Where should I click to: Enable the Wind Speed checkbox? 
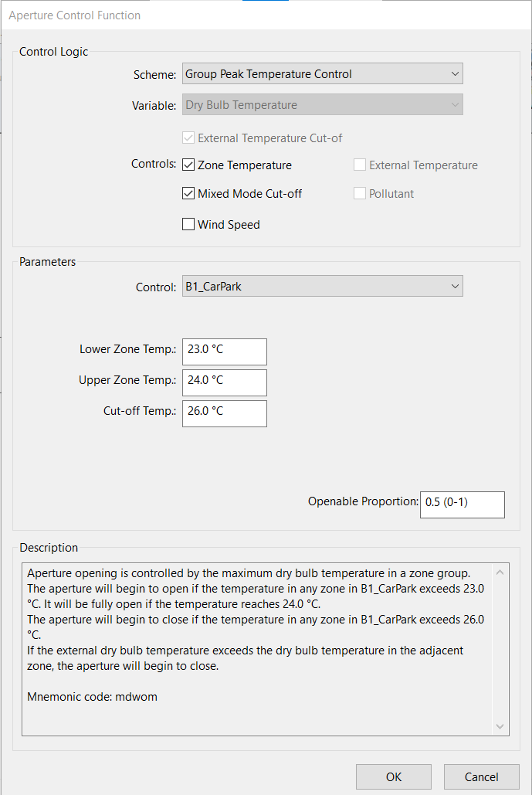[x=188, y=224]
